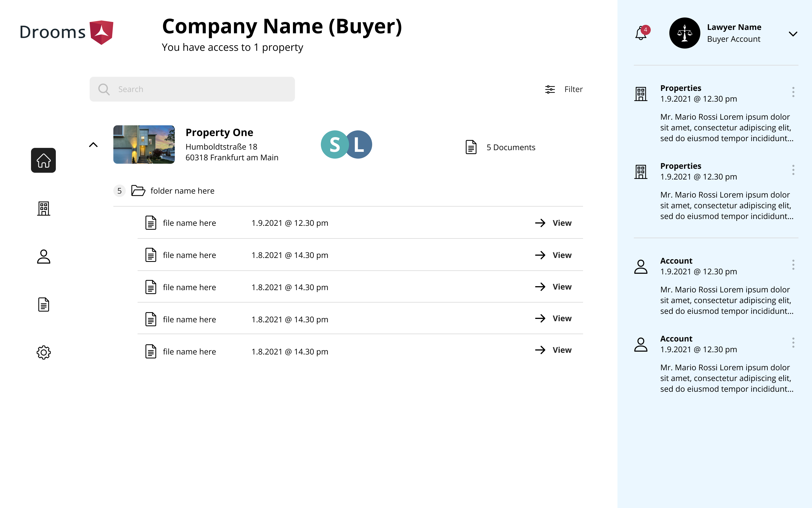
Task: Click second Properties notification building icon
Action: [x=641, y=172]
